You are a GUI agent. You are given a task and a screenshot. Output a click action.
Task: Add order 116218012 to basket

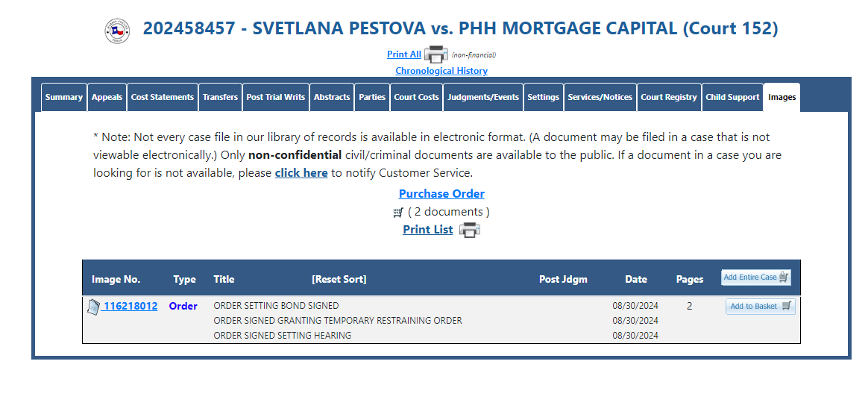[x=761, y=307]
